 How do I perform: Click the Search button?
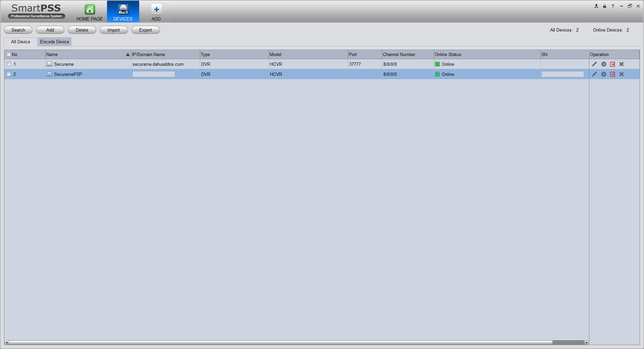click(18, 30)
